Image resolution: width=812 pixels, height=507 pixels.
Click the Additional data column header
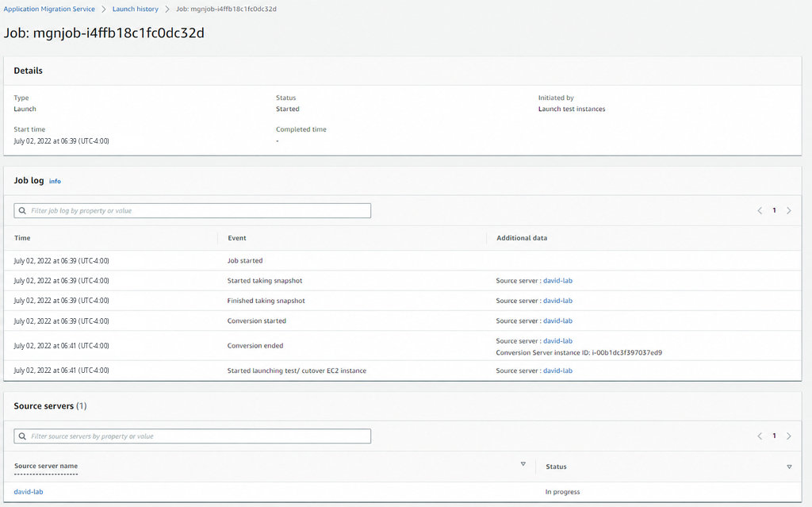(x=522, y=238)
